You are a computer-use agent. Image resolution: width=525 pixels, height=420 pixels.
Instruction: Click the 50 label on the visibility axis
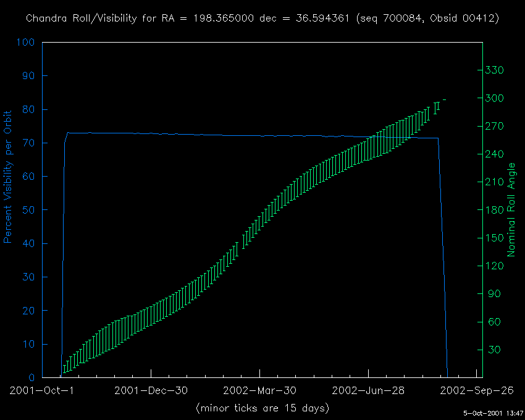point(28,210)
